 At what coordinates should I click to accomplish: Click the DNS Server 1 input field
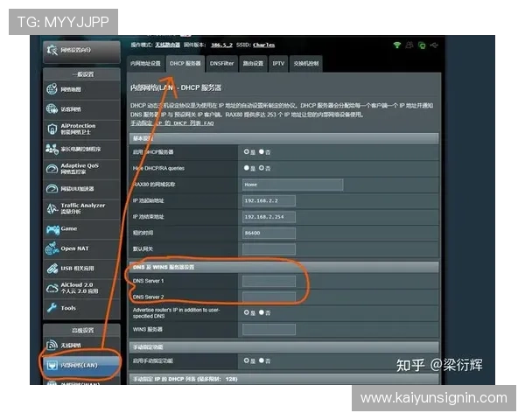(269, 282)
